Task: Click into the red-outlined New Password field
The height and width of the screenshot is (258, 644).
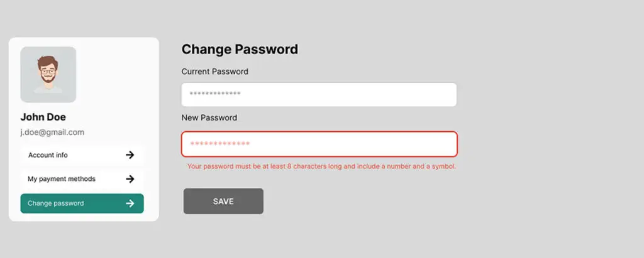Action: tap(319, 144)
